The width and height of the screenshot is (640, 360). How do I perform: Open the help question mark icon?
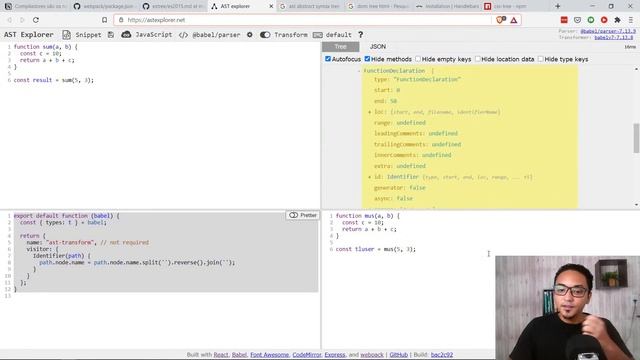360,35
